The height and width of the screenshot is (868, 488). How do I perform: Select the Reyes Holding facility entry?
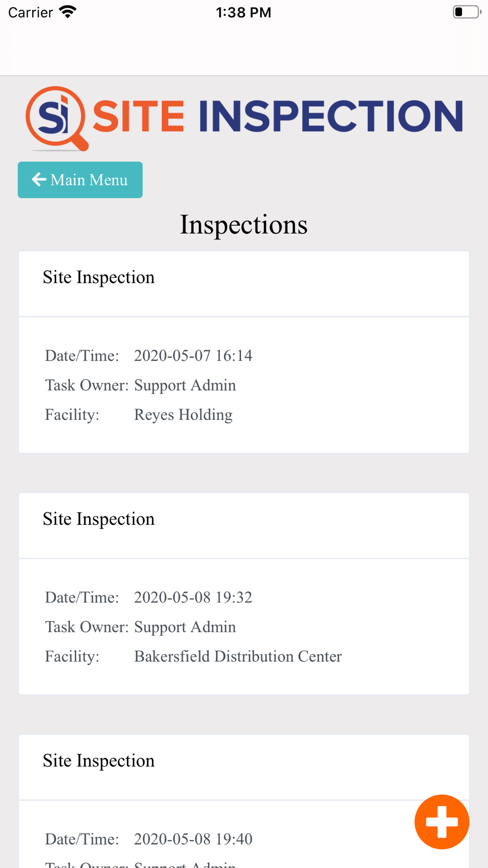point(183,414)
